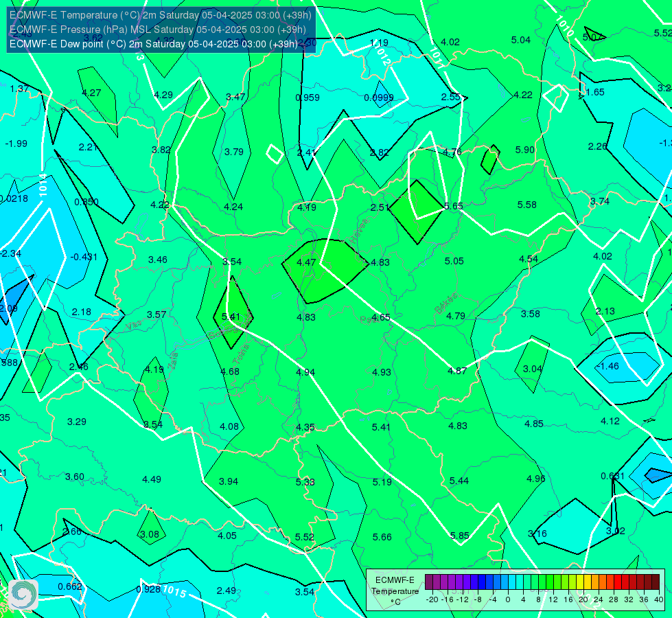Image resolution: width=672 pixels, height=618 pixels.
Task: Click the temperature value 4.94
Action: click(x=305, y=372)
